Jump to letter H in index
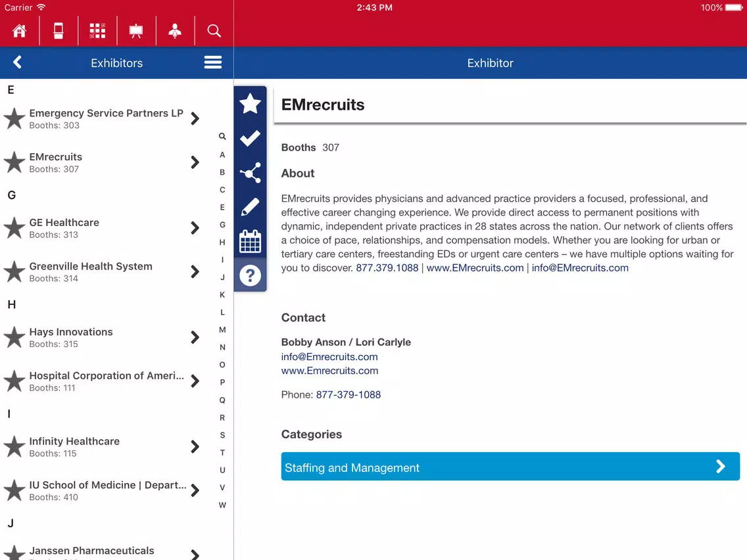The height and width of the screenshot is (560, 747). coord(222,242)
